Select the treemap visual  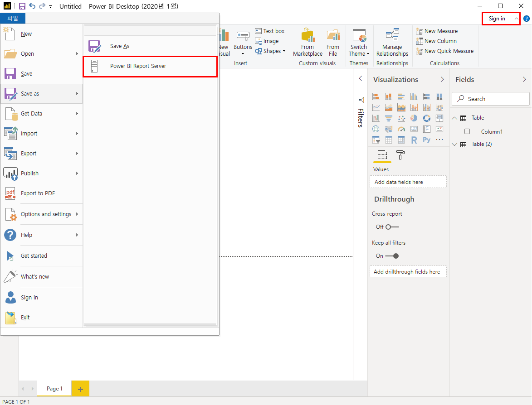(x=439, y=118)
